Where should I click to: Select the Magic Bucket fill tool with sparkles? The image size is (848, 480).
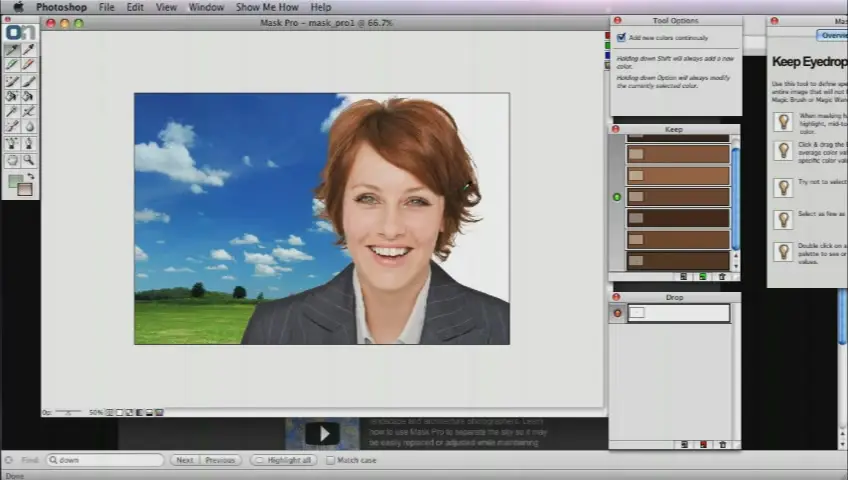coord(12,96)
